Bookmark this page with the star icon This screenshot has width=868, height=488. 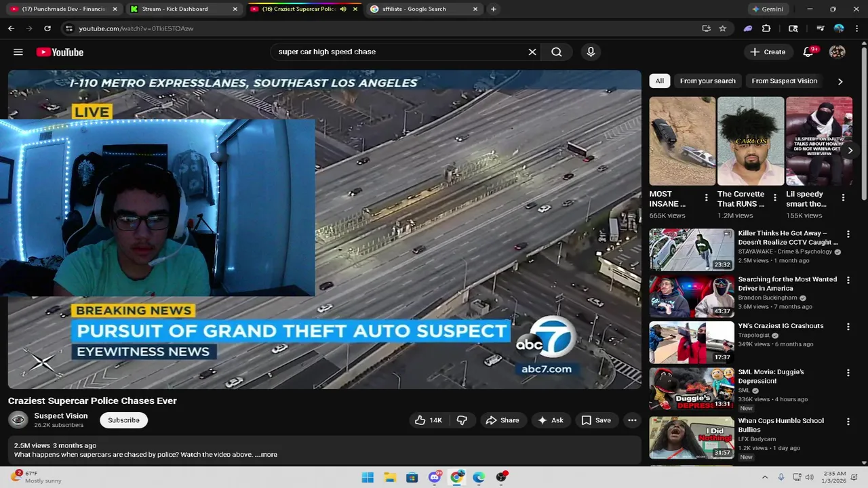pos(723,28)
